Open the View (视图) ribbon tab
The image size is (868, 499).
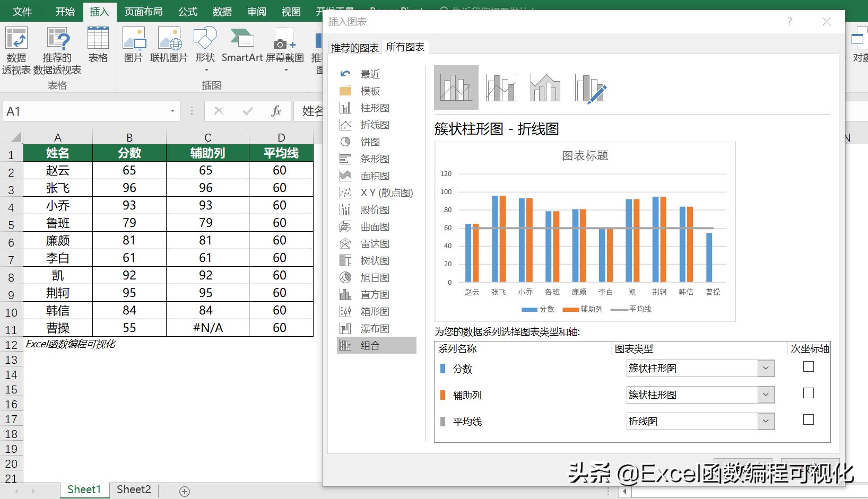pyautogui.click(x=291, y=11)
